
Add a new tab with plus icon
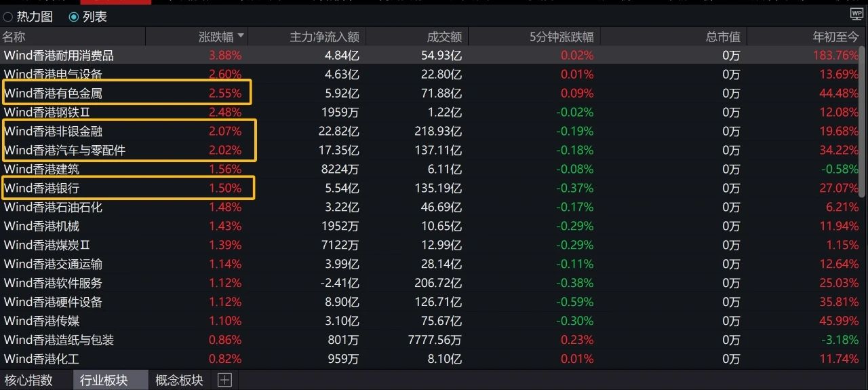click(x=224, y=381)
